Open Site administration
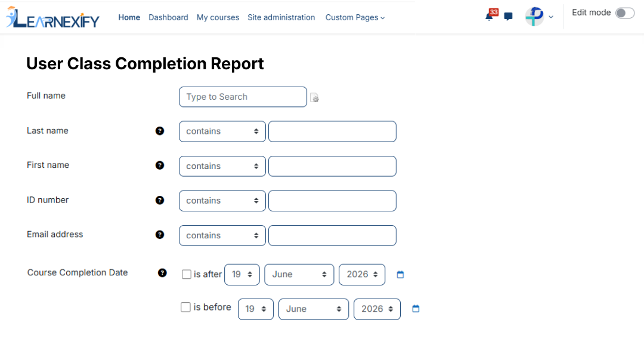This screenshot has width=644, height=338. [x=281, y=17]
